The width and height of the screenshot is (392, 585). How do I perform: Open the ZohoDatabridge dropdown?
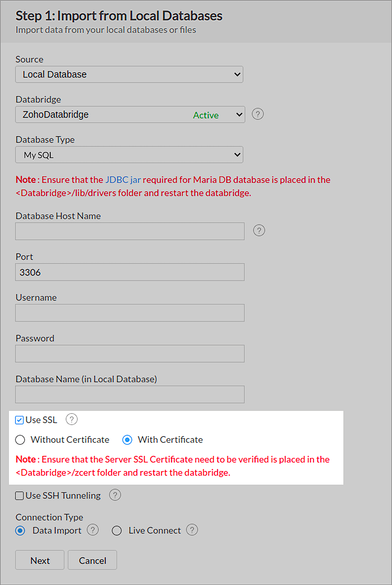tap(130, 114)
